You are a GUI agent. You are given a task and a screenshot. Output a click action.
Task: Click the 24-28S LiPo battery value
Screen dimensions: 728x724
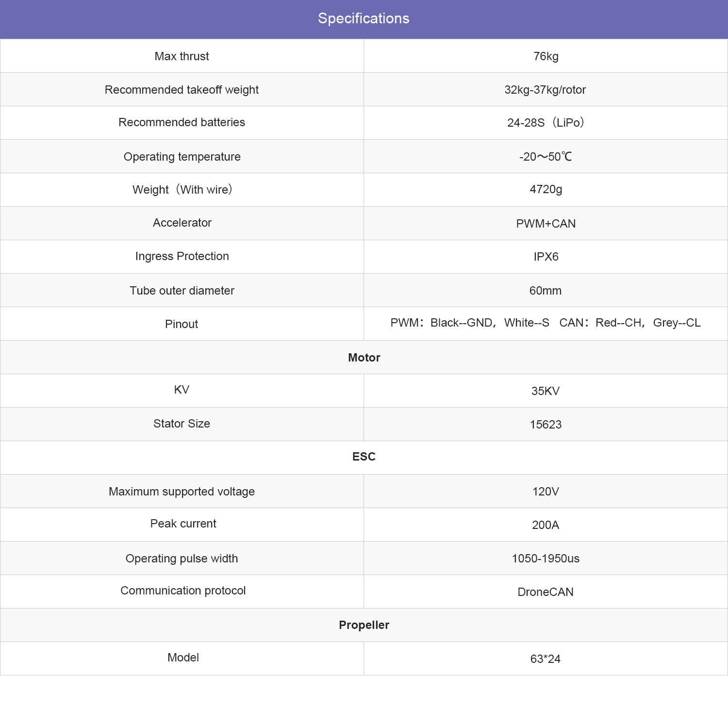(x=545, y=123)
